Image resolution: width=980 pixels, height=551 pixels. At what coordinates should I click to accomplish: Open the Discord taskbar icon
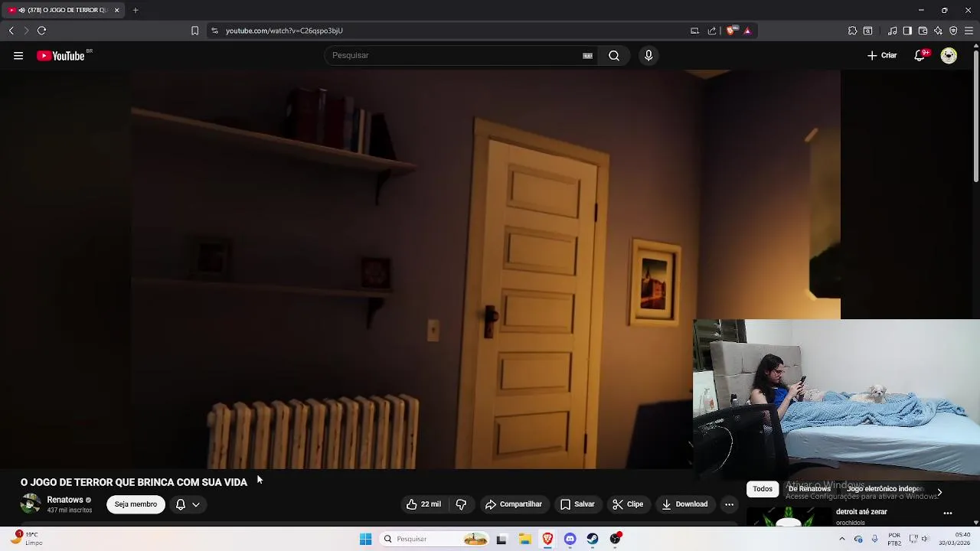coord(570,539)
